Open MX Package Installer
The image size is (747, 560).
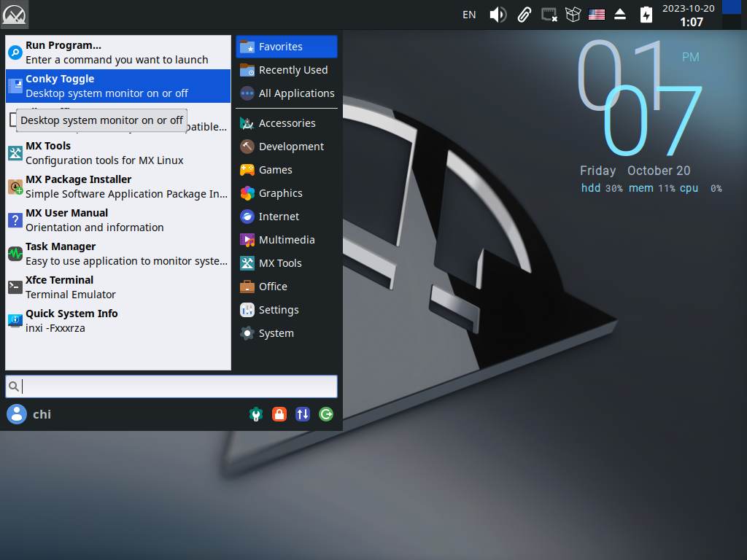pyautogui.click(x=118, y=187)
